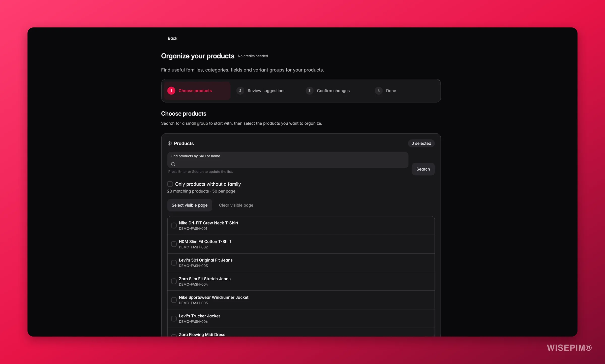Enable Only products without a family
605x364 pixels.
tap(170, 184)
